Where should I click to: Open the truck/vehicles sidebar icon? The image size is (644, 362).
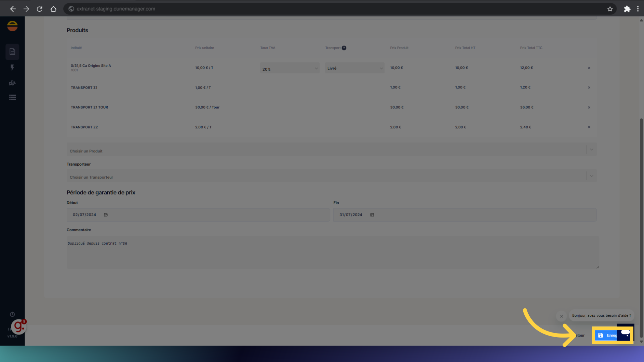[x=12, y=83]
